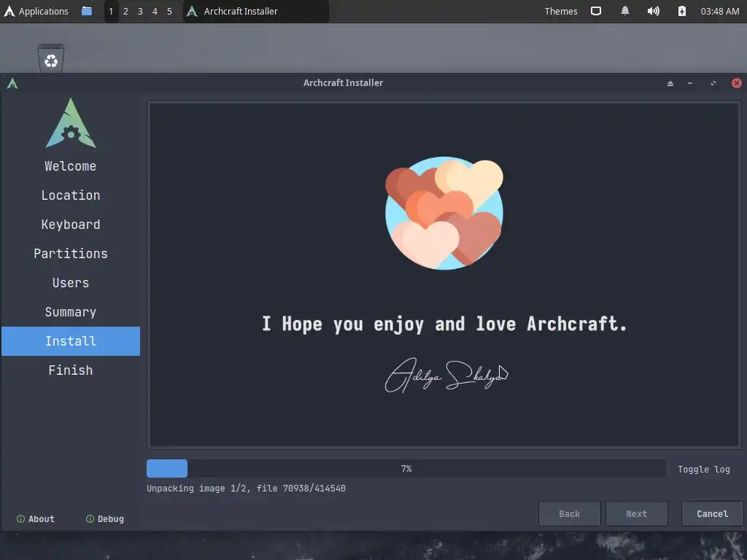Click the 'I Hope you enjoy' slideshow text
Viewport: 747px width, 560px height.
444,324
